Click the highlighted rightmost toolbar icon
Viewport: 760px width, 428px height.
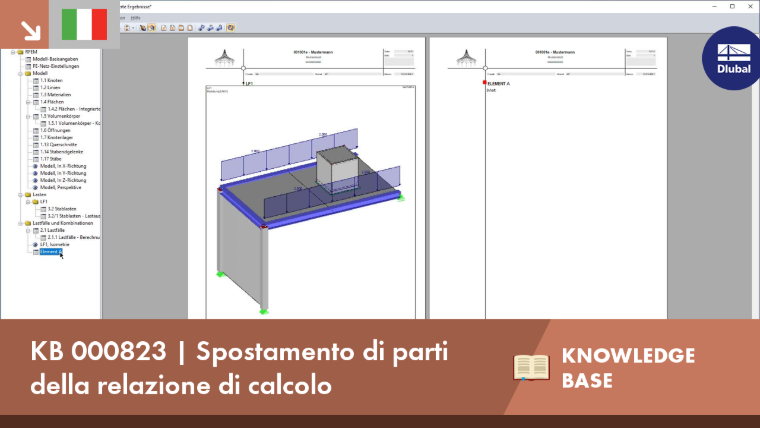click(x=231, y=28)
